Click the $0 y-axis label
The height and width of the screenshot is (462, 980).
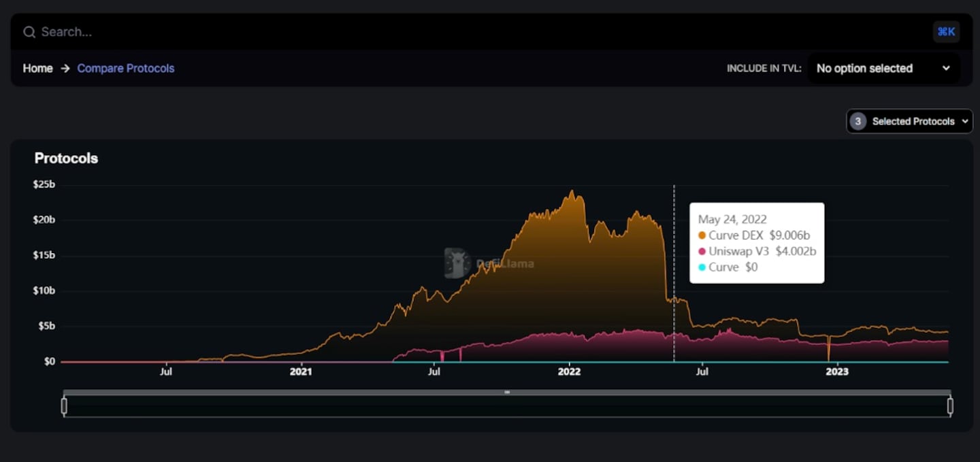(50, 361)
